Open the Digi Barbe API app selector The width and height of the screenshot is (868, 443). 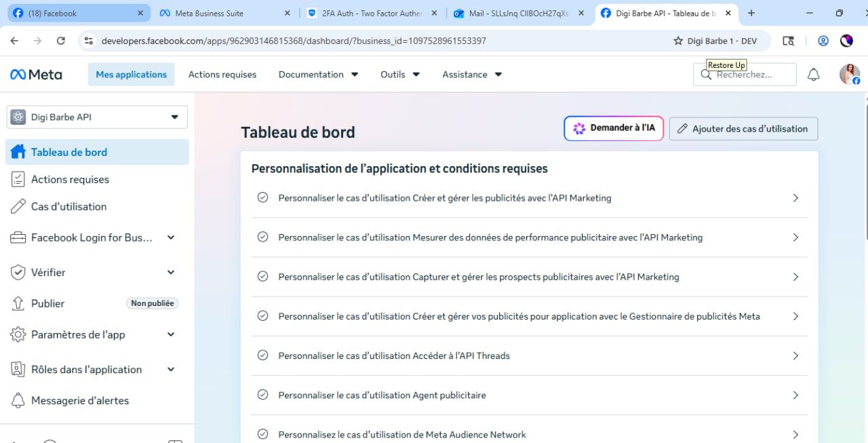[x=97, y=117]
